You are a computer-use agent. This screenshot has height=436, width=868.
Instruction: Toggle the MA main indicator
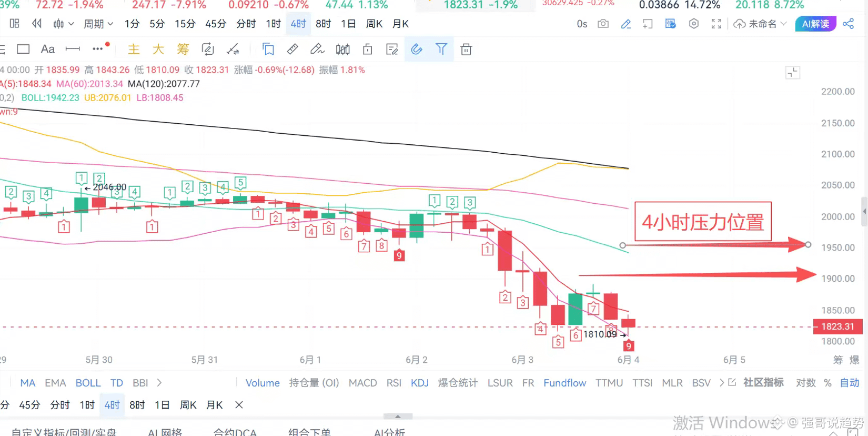28,383
